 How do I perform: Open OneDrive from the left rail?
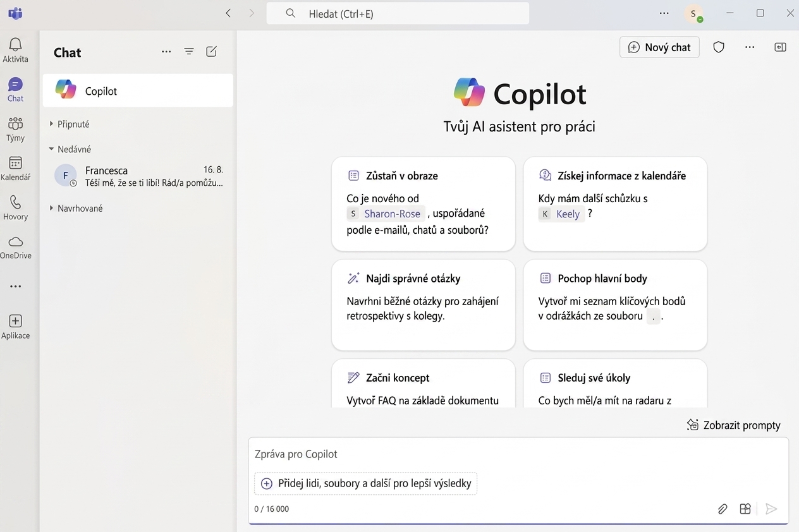pos(15,247)
